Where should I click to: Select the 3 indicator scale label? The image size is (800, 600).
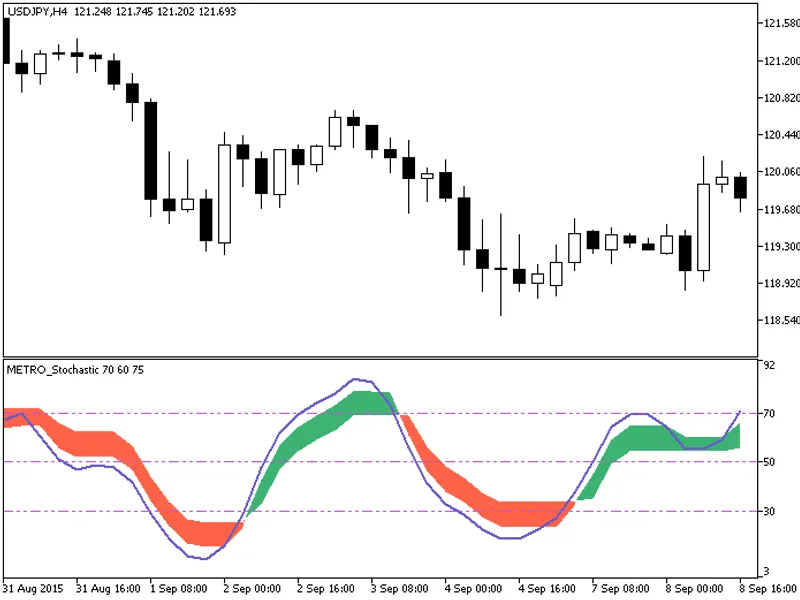tap(766, 571)
